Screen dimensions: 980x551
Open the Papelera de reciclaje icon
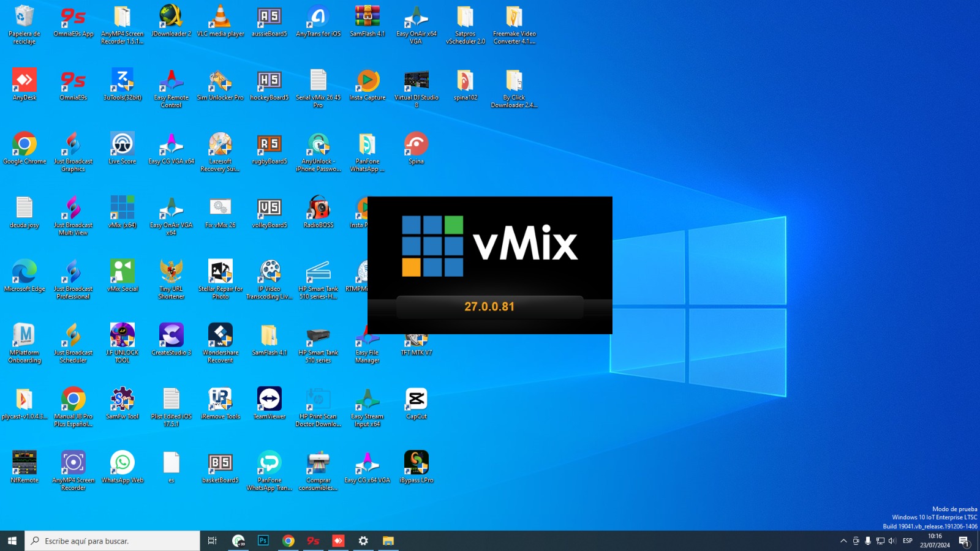pyautogui.click(x=24, y=24)
